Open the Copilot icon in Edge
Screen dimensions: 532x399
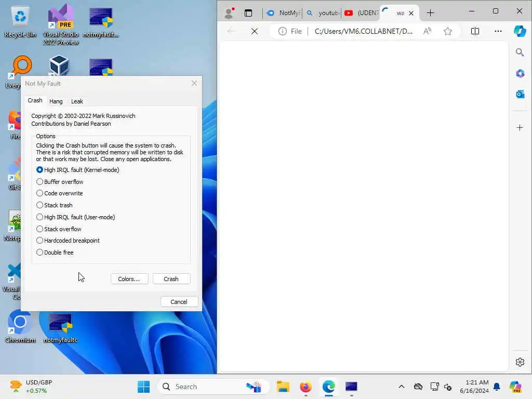tap(520, 31)
